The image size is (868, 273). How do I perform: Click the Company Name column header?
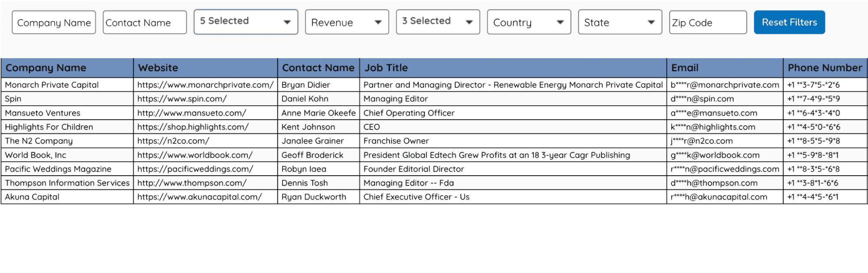(46, 68)
